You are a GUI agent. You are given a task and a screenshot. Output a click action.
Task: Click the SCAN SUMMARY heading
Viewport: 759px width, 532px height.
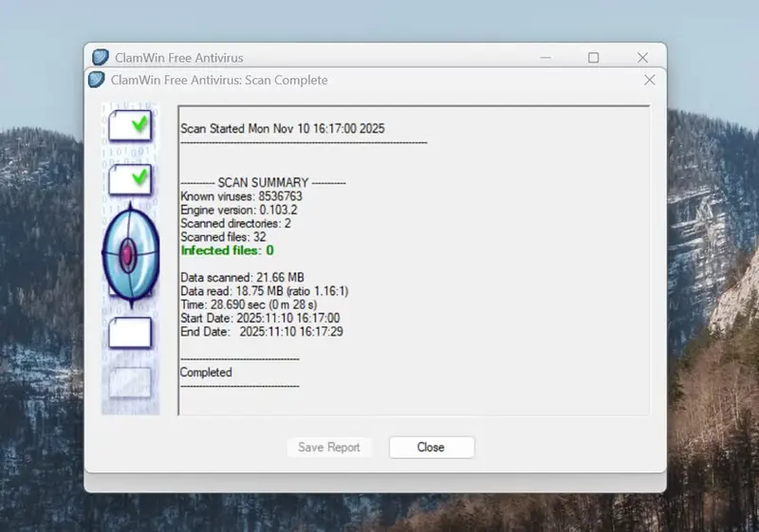[x=263, y=182]
